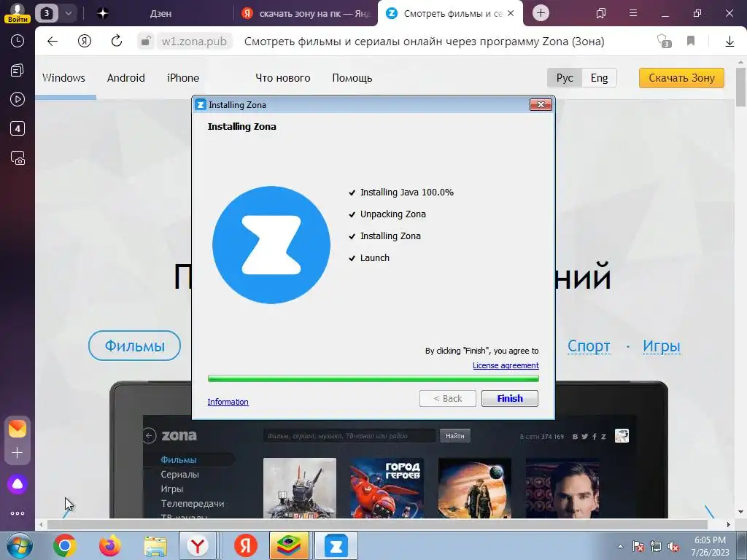747x560 pixels.
Task: Add a sidebar item with plus icon
Action: 18,452
